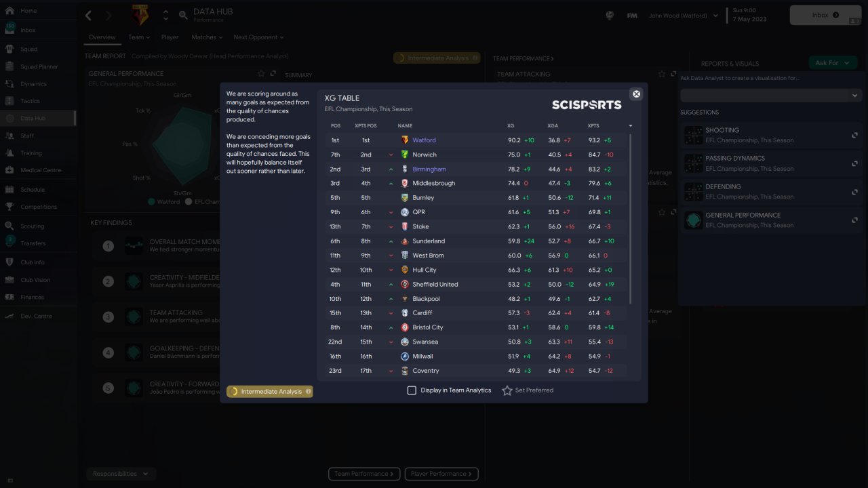Open the Ask For dropdown

pyautogui.click(x=832, y=63)
